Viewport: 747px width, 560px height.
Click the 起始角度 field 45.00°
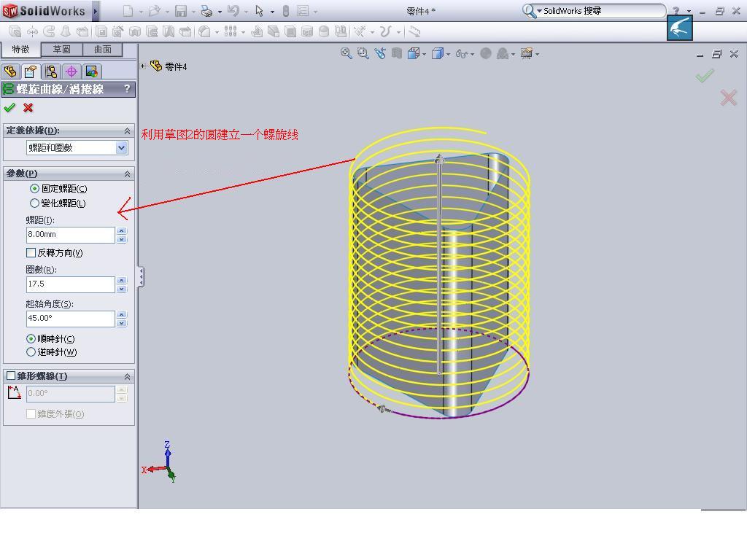71,318
